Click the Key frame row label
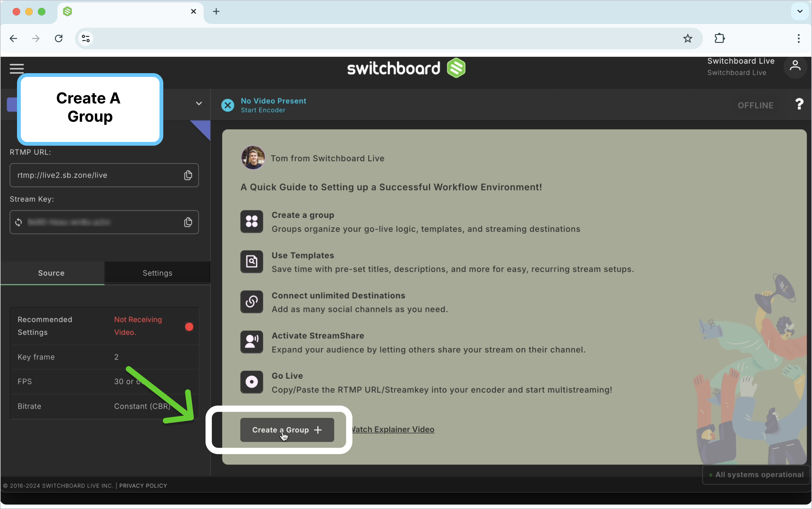This screenshot has height=509, width=812. click(36, 357)
